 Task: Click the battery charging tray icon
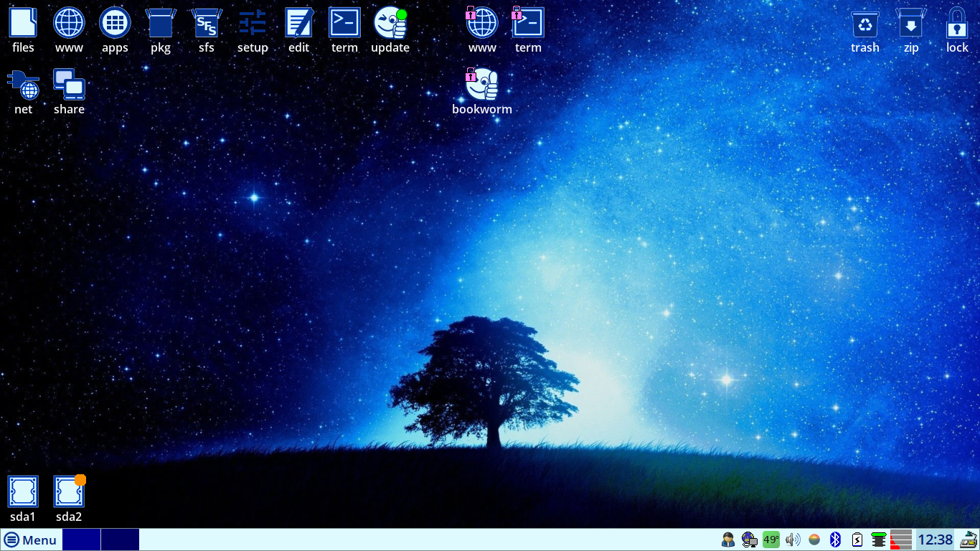(857, 540)
